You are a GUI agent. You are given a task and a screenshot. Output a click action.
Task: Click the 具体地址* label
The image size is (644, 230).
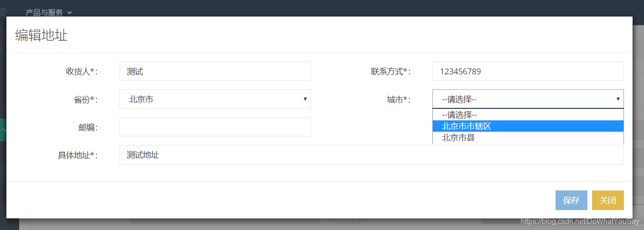point(78,155)
